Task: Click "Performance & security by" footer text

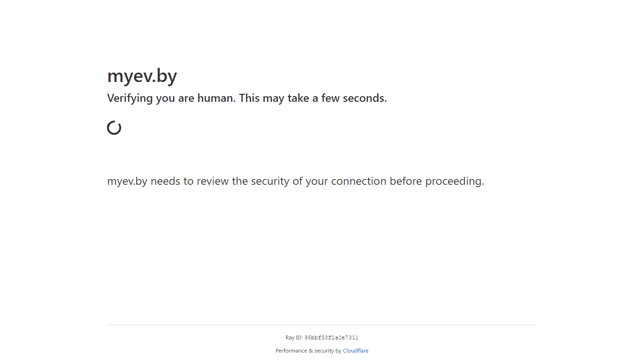Action: [x=308, y=351]
